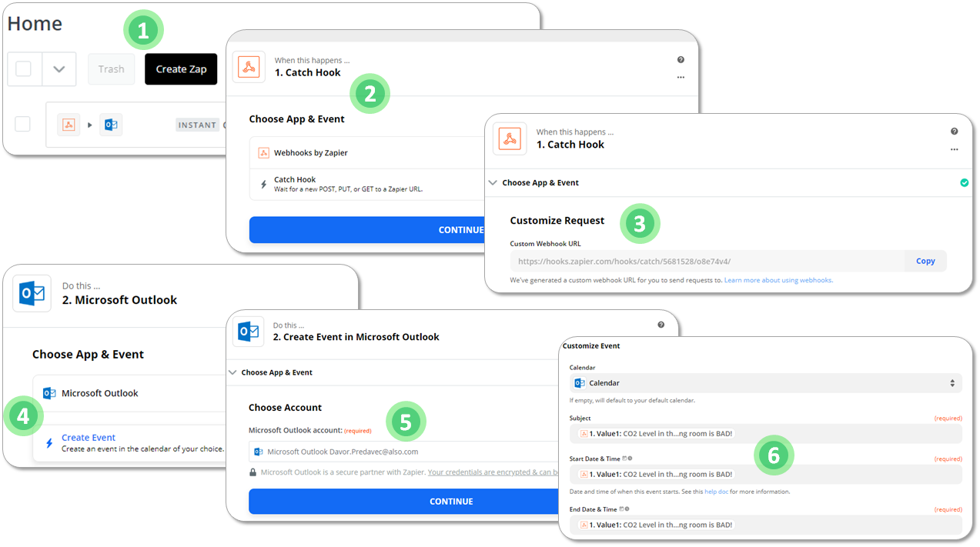Click the webhook icon above Choose App & Event heading
This screenshot has width=980, height=547.
pos(249,67)
